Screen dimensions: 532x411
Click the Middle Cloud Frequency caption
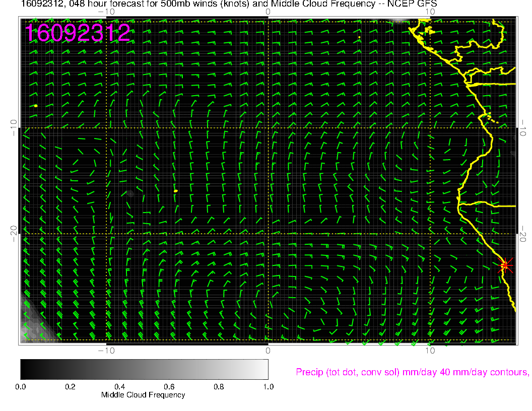(143, 395)
